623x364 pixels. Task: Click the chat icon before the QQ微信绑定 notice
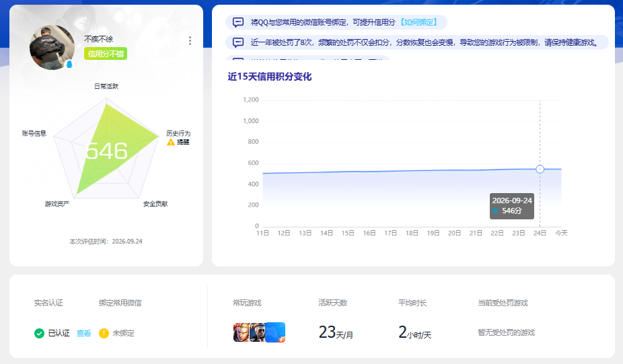238,22
